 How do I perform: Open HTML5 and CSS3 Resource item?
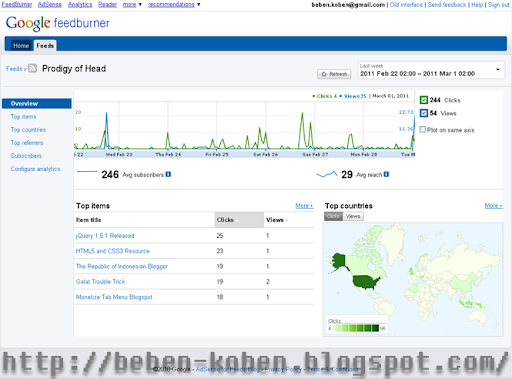coord(113,251)
